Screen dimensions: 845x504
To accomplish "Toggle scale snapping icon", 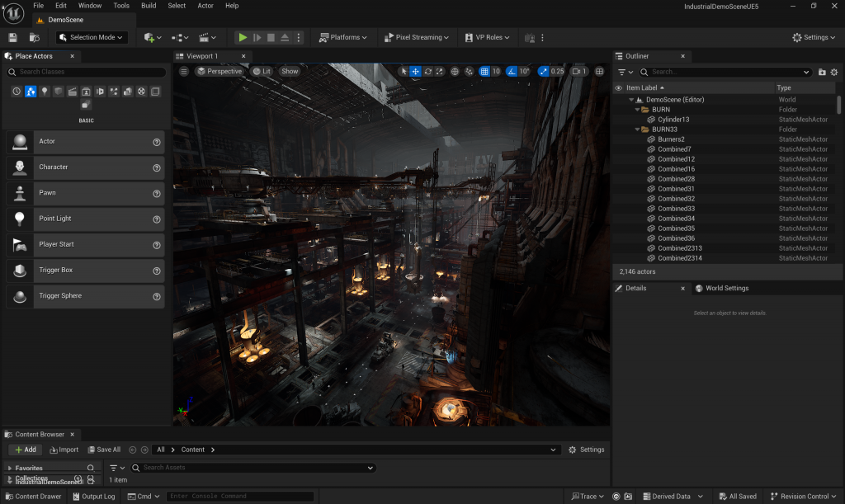I will pos(543,71).
